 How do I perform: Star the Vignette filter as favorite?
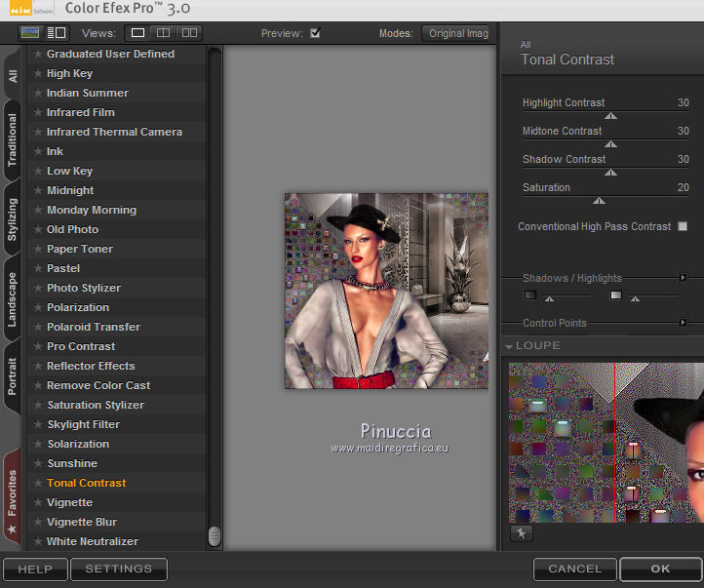coord(38,502)
